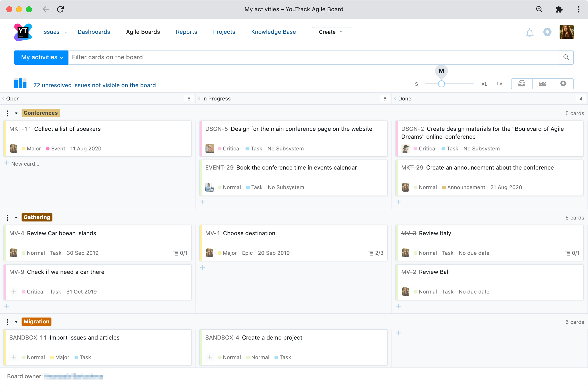Open the Migration swimlane kebab menu

click(x=7, y=322)
